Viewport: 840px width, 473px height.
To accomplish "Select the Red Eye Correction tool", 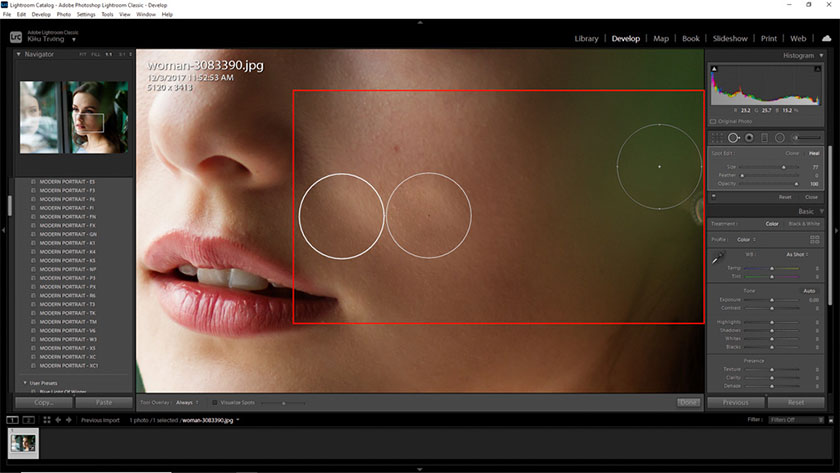I will (749, 138).
